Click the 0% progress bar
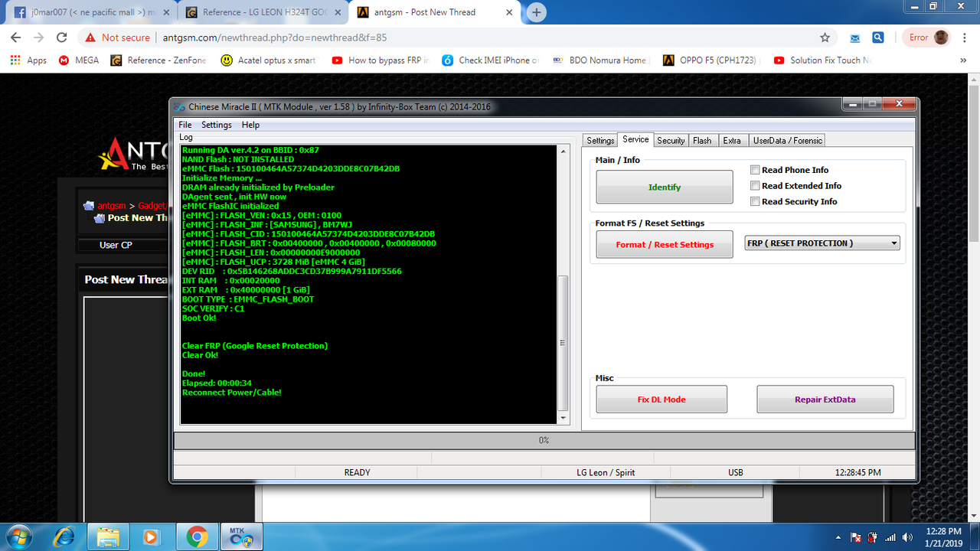The image size is (980, 551). tap(544, 440)
